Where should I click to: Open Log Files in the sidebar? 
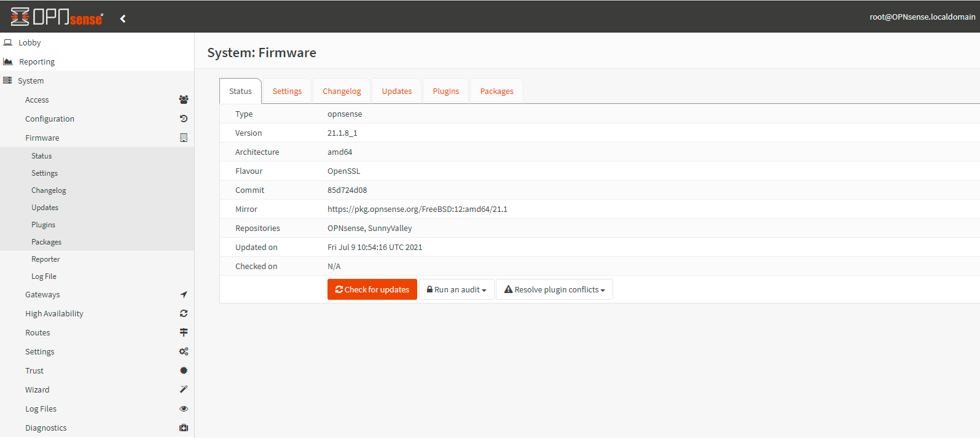97,409
